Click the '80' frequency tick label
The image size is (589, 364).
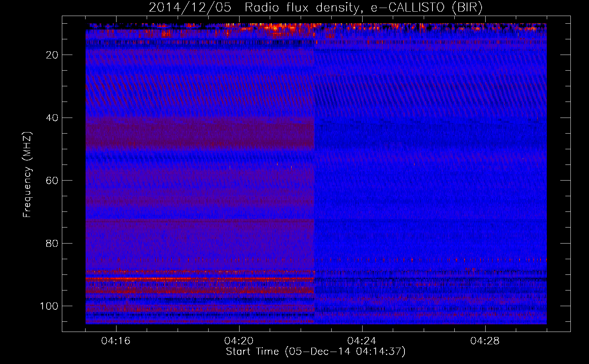pos(52,243)
